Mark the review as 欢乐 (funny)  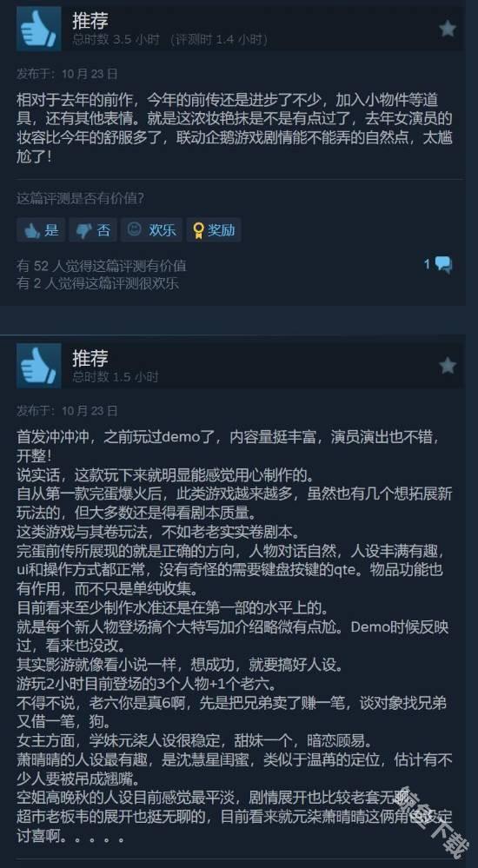[x=152, y=229]
